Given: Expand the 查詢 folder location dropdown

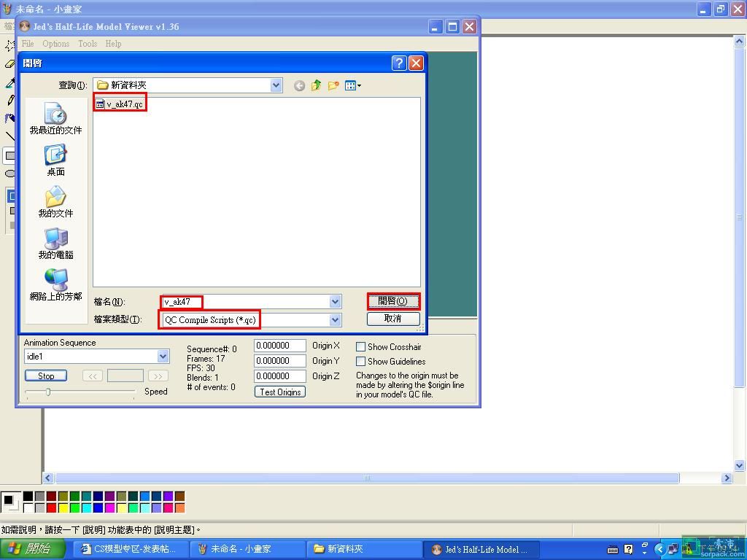Looking at the screenshot, I should pos(276,85).
